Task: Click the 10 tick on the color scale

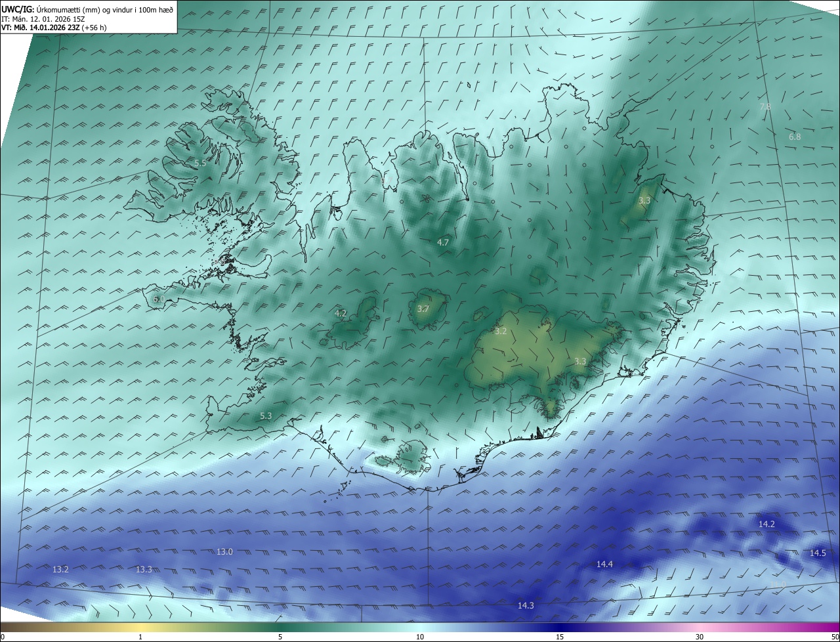Action: pyautogui.click(x=420, y=637)
